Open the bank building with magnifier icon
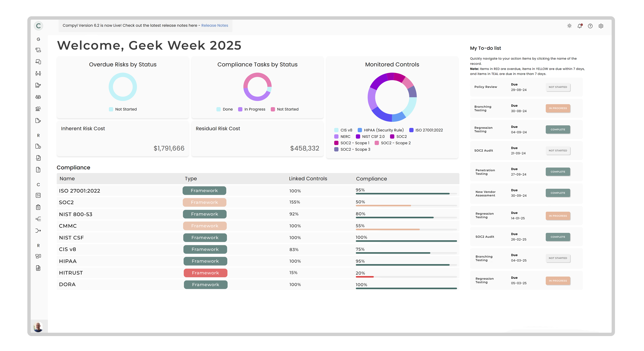Viewport: 644px width, 351px height. pyautogui.click(x=38, y=109)
